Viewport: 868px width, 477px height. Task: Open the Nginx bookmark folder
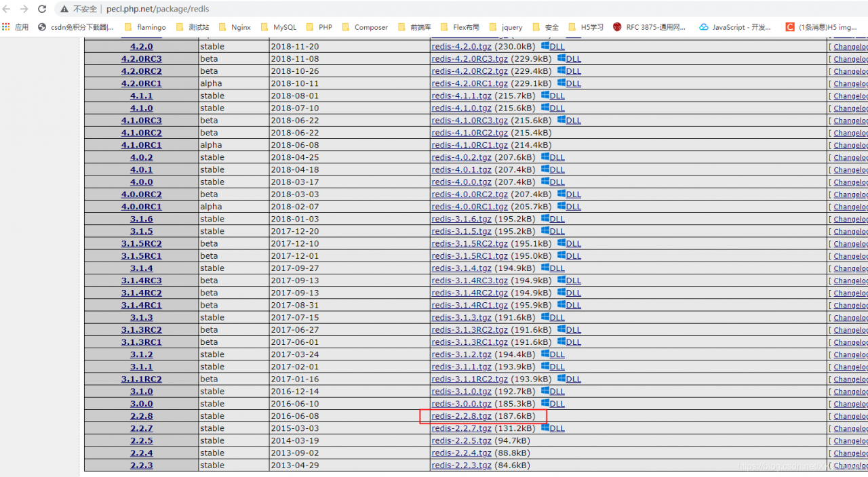point(235,27)
